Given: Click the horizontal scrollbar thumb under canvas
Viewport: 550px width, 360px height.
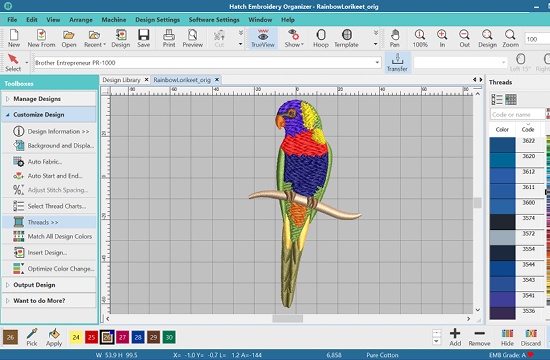Looking at the screenshot, I should coord(288,319).
